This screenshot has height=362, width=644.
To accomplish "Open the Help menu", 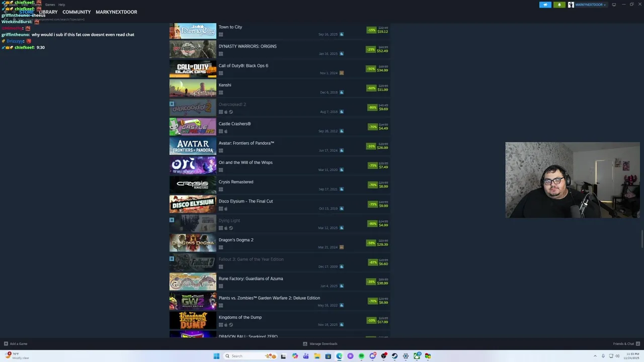I will click(61, 5).
